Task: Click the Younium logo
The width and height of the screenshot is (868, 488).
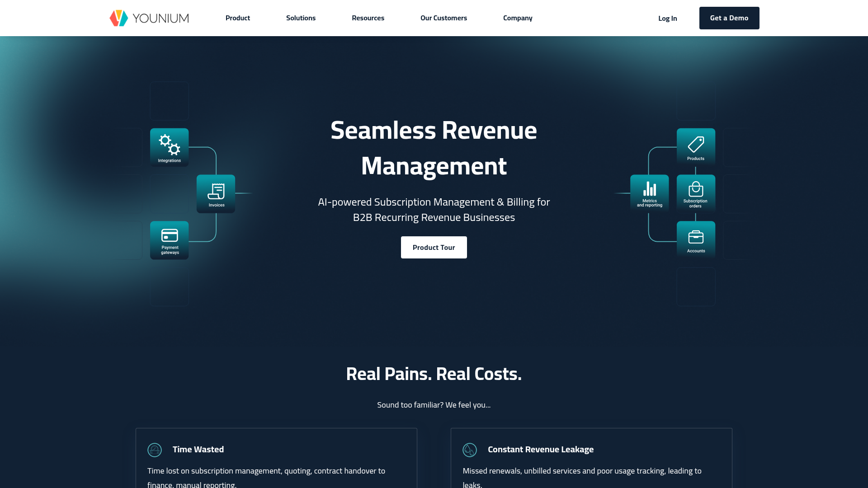Action: click(149, 18)
